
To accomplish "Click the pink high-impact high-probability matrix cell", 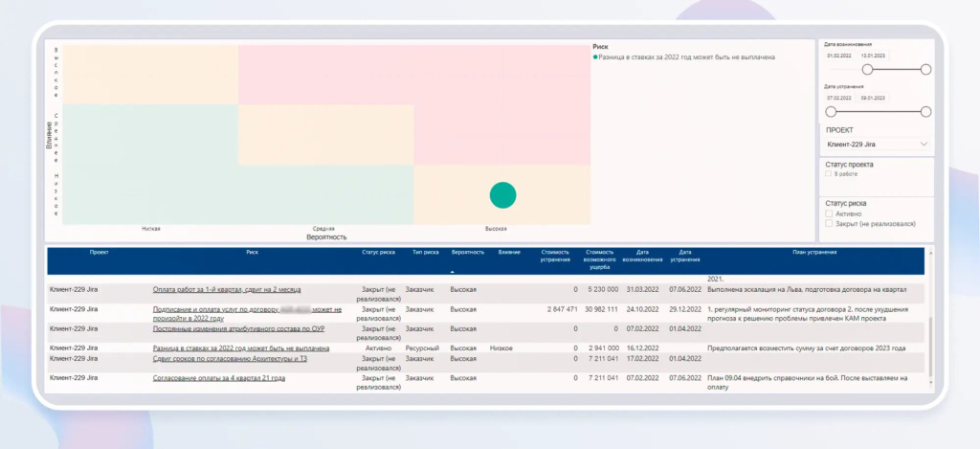I will pyautogui.click(x=501, y=75).
